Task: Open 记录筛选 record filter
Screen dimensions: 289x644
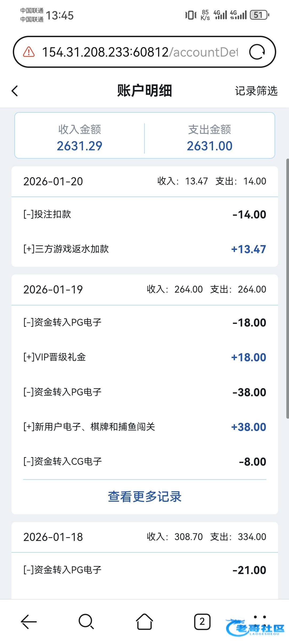Action: (256, 91)
